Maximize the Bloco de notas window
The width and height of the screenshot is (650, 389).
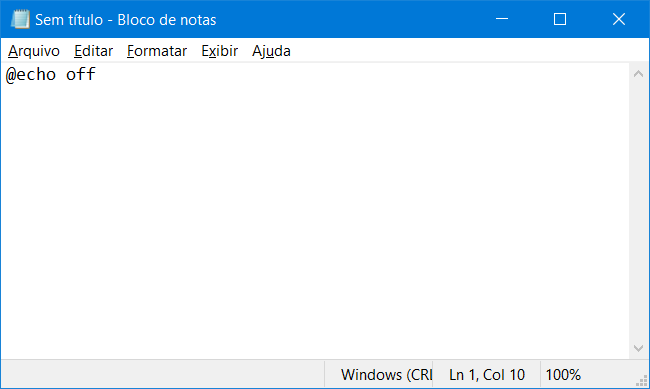point(560,19)
